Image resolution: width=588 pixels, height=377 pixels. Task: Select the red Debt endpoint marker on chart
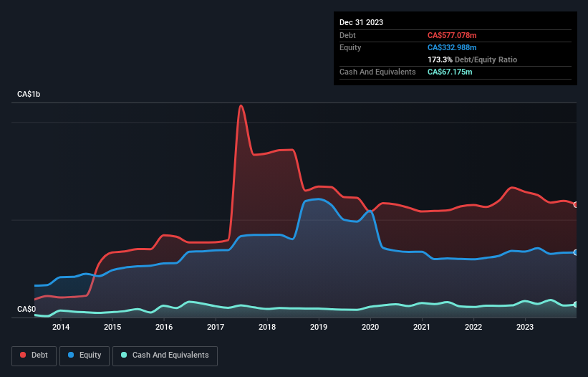[576, 205]
